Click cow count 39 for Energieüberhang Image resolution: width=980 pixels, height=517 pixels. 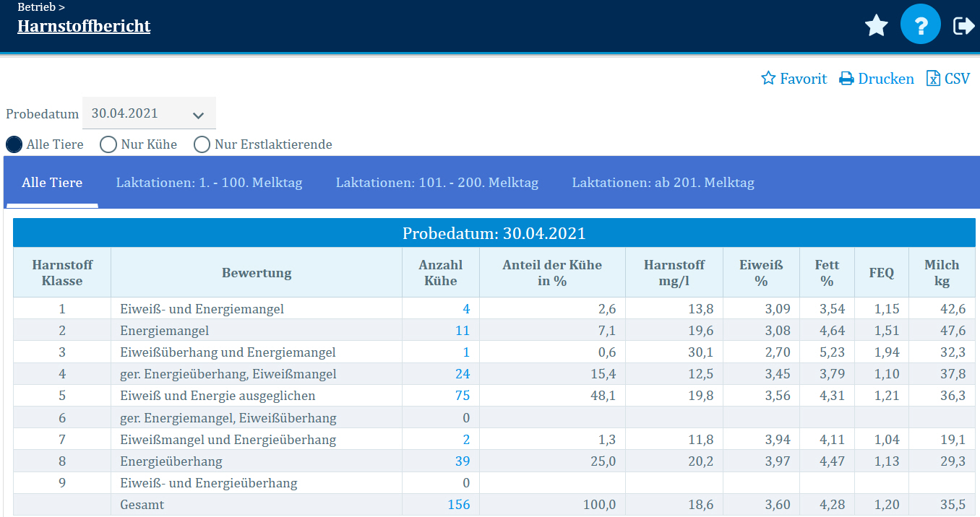[462, 461]
